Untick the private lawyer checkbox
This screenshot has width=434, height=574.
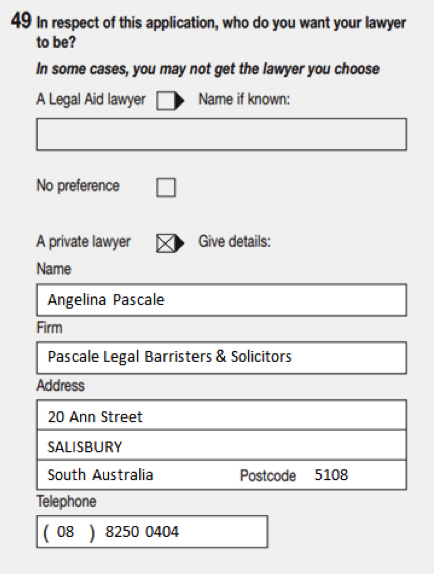pos(165,243)
